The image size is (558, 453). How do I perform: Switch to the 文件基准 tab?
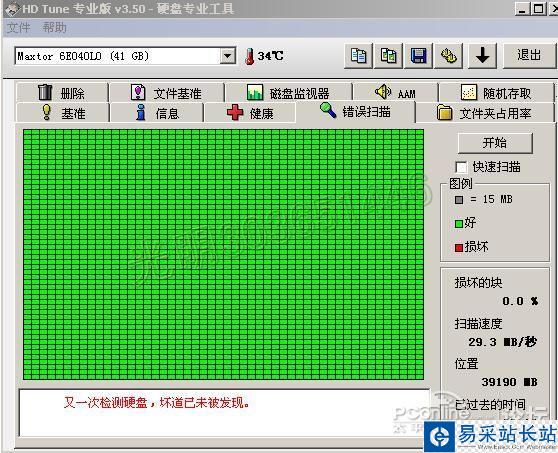point(167,93)
